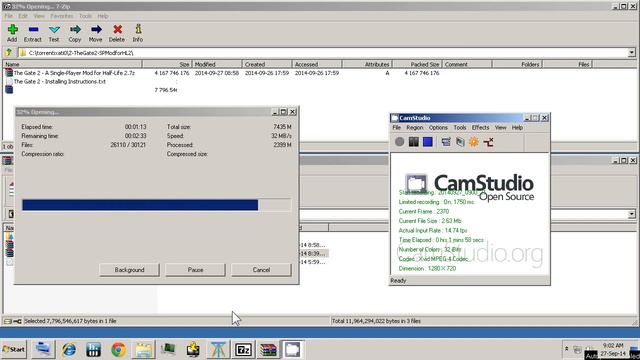Click the WinRAR books taskbar icon
640x360 pixels.
268,350
